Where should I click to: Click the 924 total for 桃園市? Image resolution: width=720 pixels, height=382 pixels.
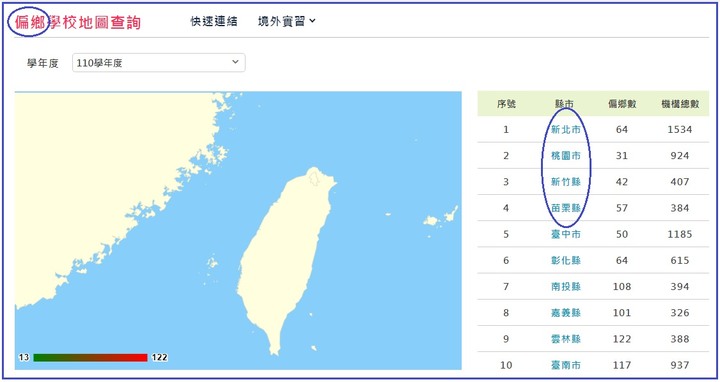pyautogui.click(x=680, y=156)
